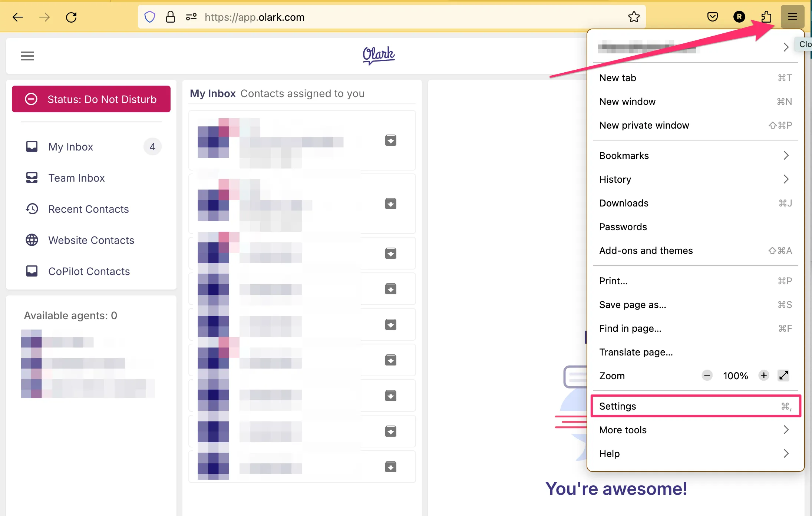Select Team Inbox icon

(x=32, y=178)
